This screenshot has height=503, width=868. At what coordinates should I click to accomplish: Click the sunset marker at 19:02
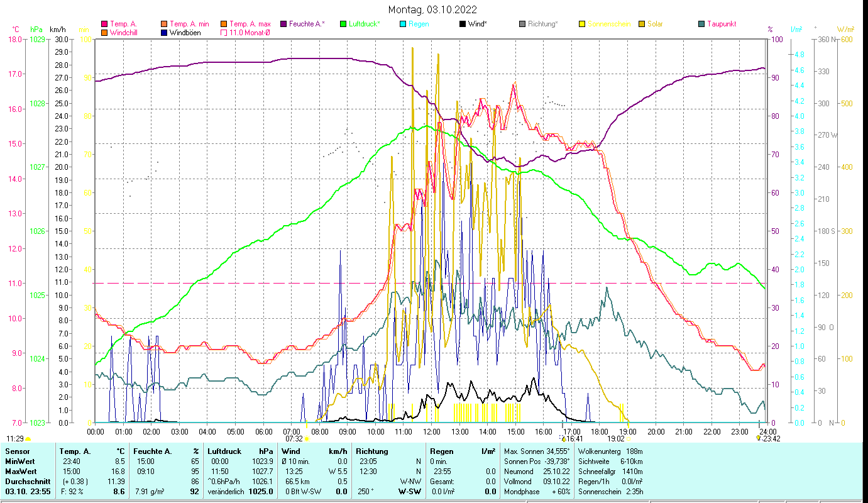coord(629,439)
